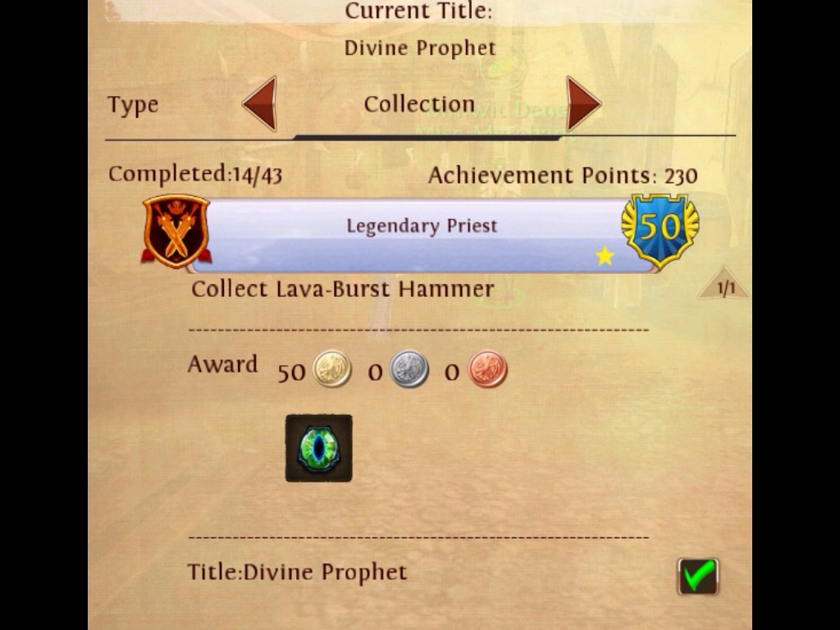
Task: Select the Collection type label
Action: point(419,104)
